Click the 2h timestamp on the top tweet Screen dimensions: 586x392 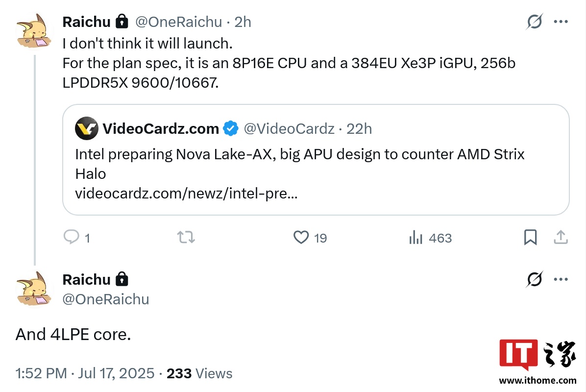pyautogui.click(x=243, y=22)
